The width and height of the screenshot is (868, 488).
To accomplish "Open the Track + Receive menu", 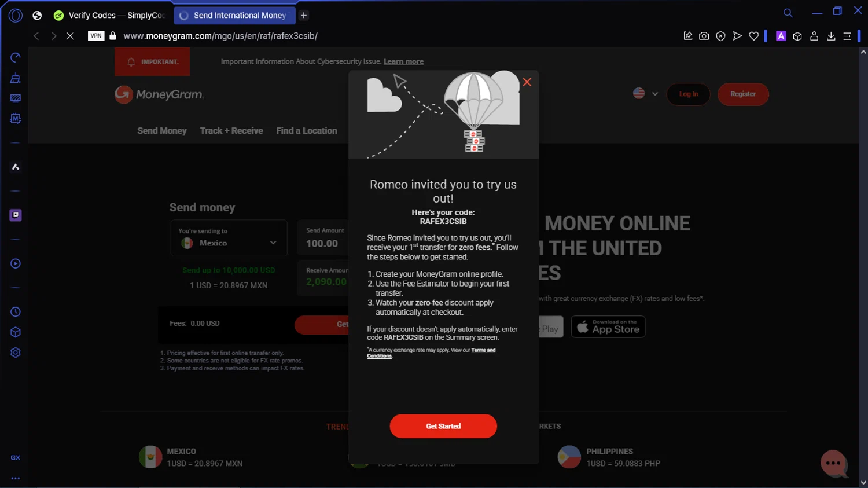I will (x=231, y=131).
